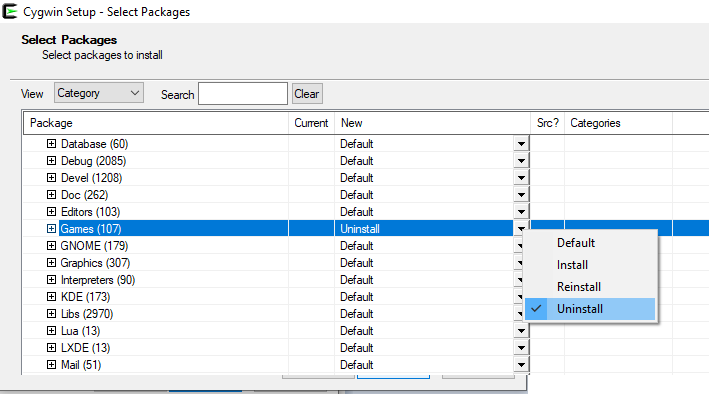The height and width of the screenshot is (394, 709).
Task: Open the action dropdown for Lua row
Action: click(521, 331)
